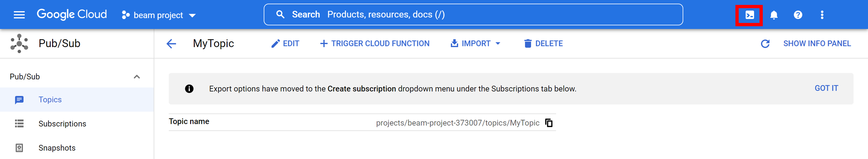Image resolution: width=868 pixels, height=159 pixels.
Task: Open the beam project selector dropdown
Action: tap(159, 15)
